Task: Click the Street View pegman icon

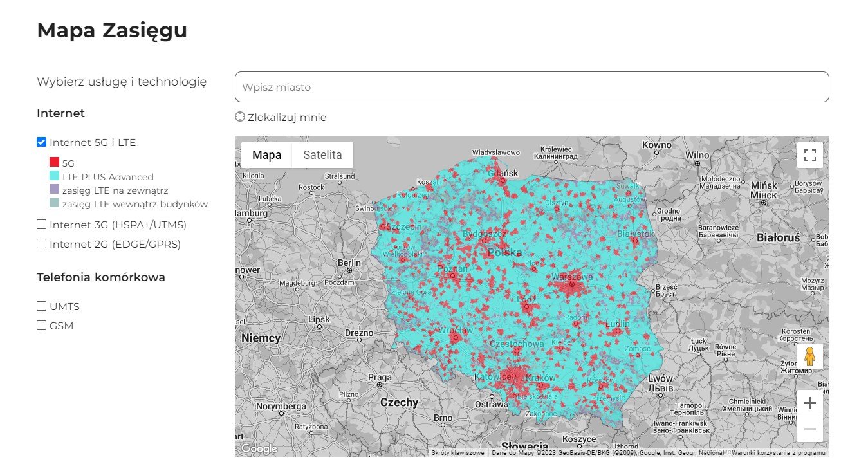Action: 810,356
